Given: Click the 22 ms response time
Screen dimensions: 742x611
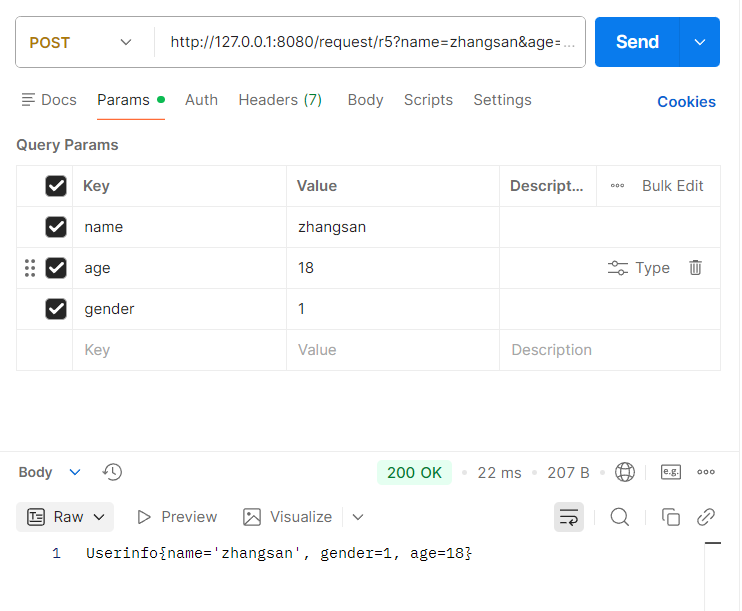Looking at the screenshot, I should pyautogui.click(x=499, y=472).
